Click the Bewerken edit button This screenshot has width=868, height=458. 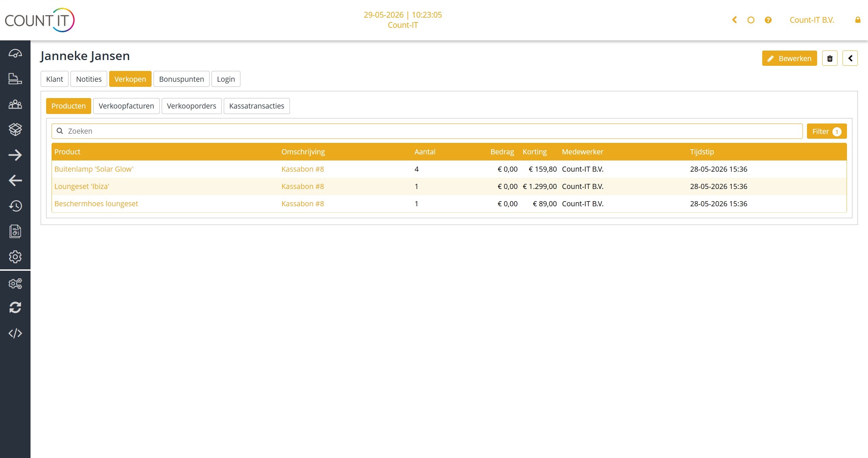789,58
